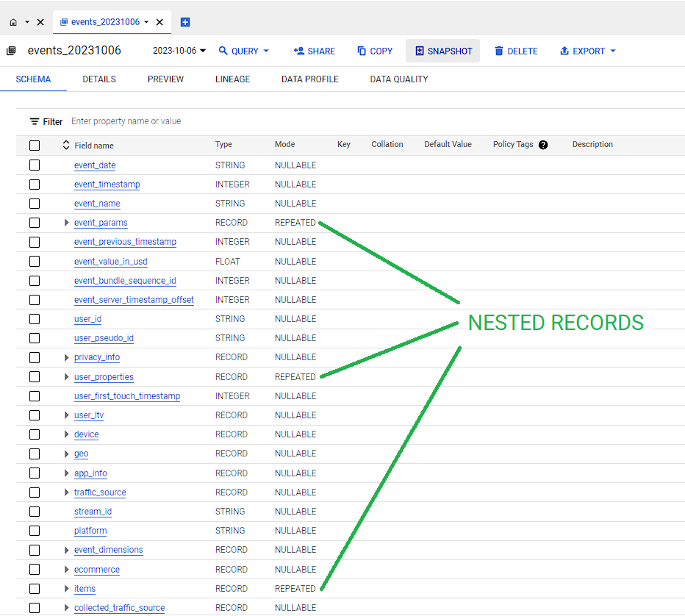Expand the event_dimensions record
Image resolution: width=685 pixels, height=616 pixels.
(66, 550)
